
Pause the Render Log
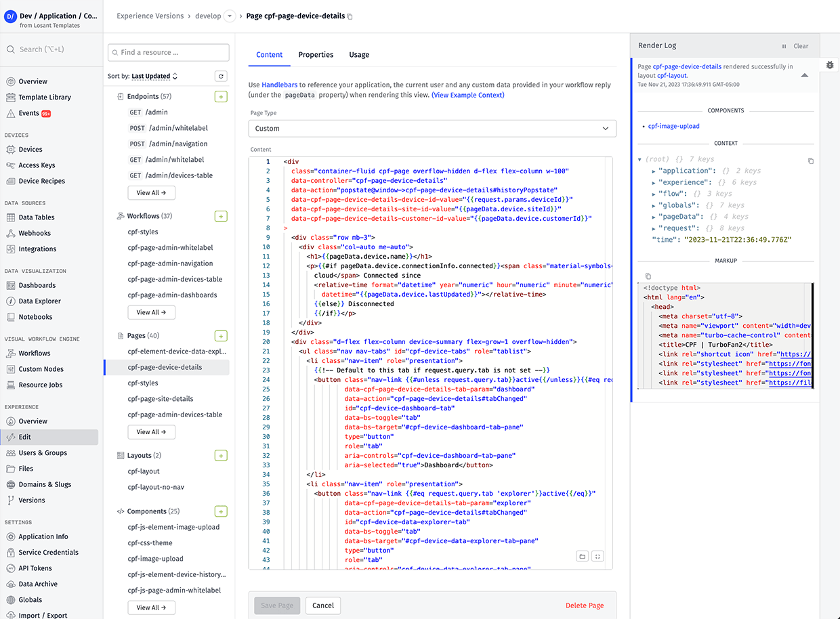tap(784, 46)
